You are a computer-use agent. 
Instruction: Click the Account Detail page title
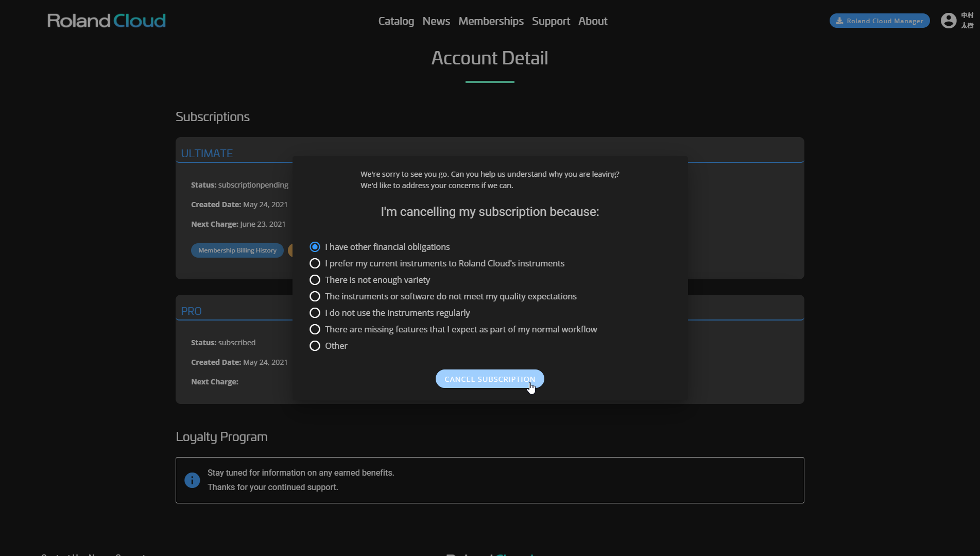(490, 58)
